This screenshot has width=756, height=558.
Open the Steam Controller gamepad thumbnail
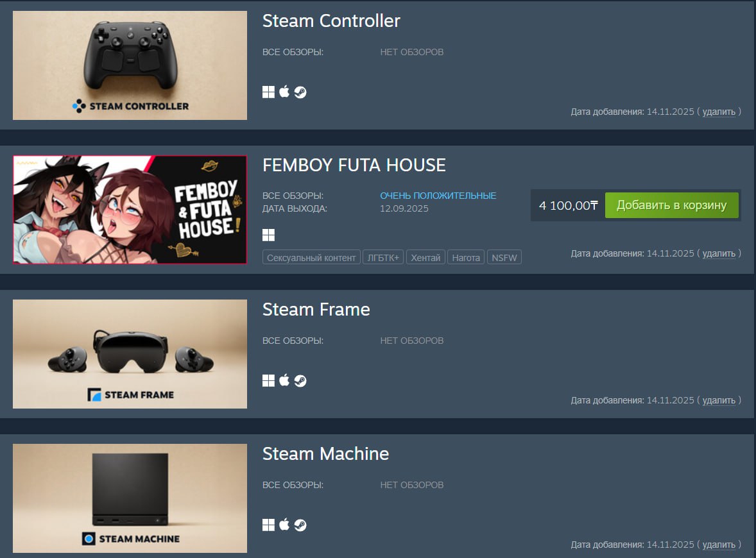(130, 65)
